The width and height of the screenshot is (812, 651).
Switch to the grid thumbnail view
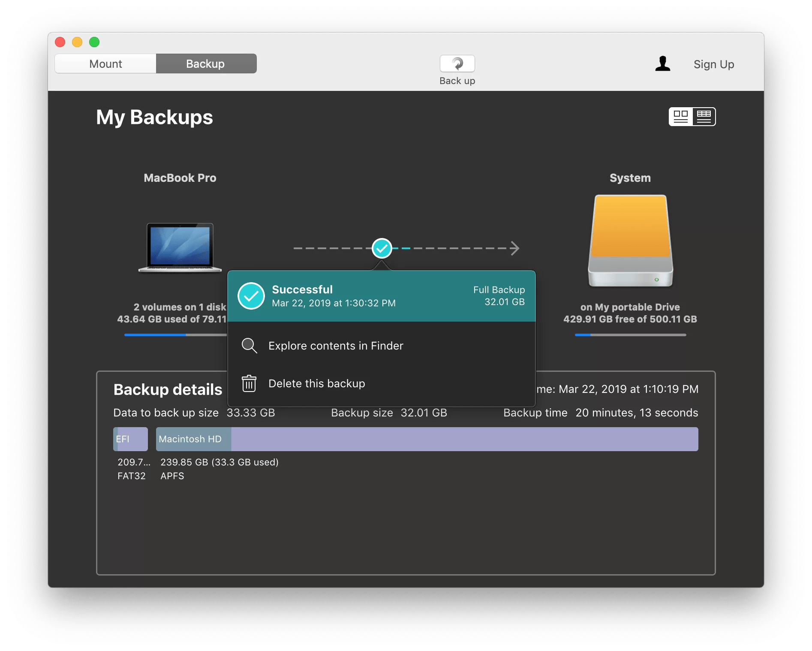681,117
